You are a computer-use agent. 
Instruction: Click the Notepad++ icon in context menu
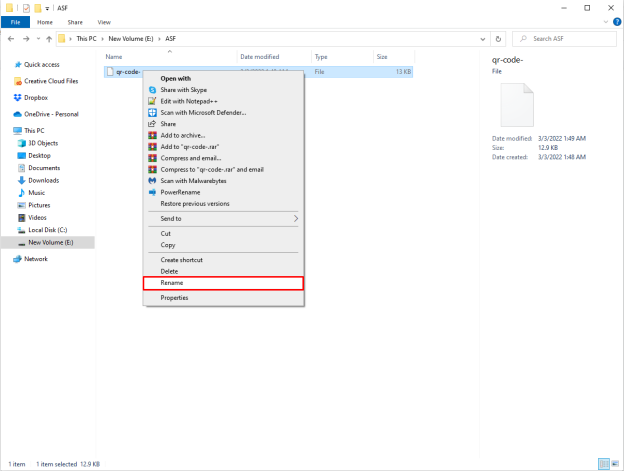152,101
